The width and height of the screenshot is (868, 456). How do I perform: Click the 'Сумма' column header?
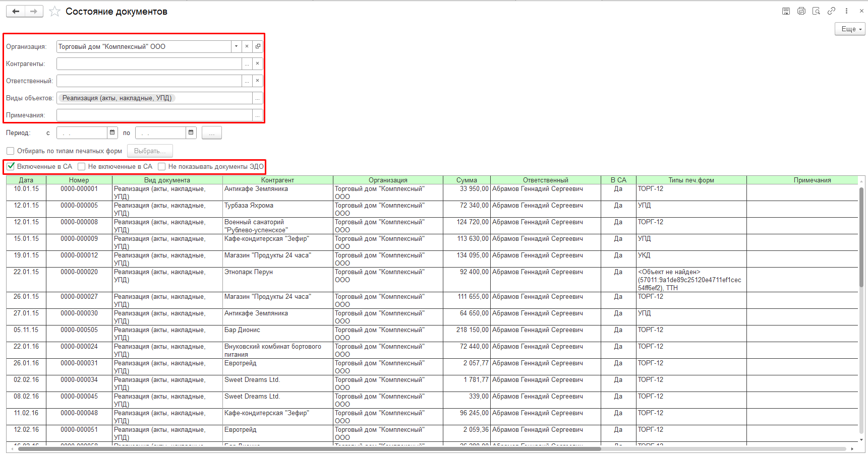[467, 180]
